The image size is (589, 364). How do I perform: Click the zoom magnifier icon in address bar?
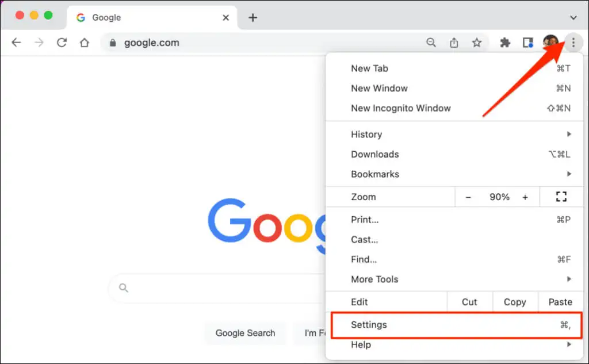431,43
